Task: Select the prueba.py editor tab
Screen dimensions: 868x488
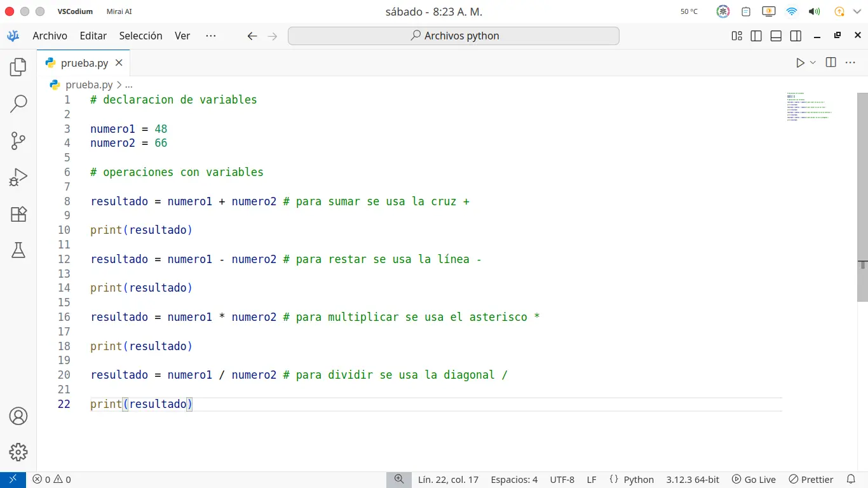Action: click(x=83, y=63)
